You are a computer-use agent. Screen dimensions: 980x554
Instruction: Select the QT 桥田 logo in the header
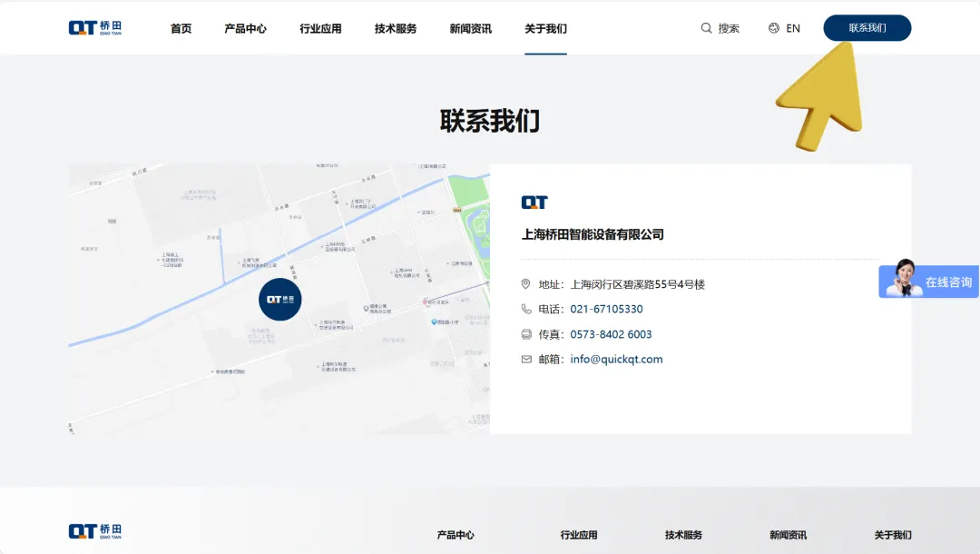pyautogui.click(x=94, y=27)
